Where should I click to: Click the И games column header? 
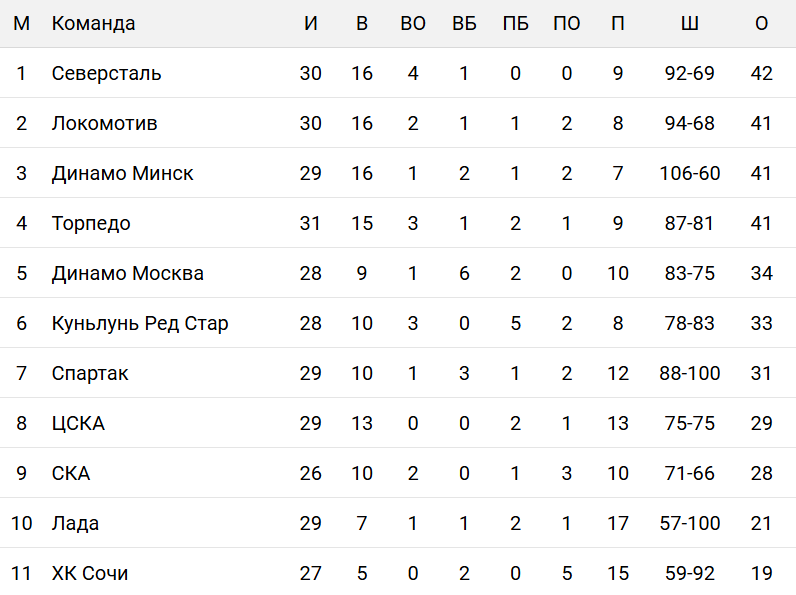(310, 23)
